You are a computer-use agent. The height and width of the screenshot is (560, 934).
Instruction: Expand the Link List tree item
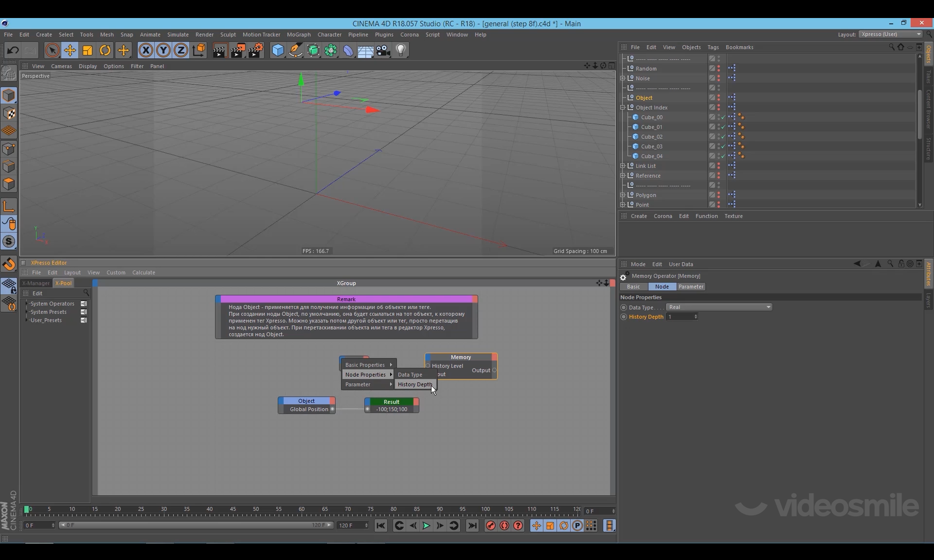coord(623,166)
